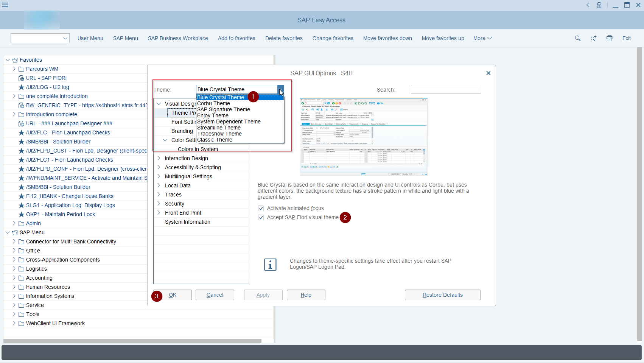Click the theme preview thumbnail
The height and width of the screenshot is (363, 644).
(364, 137)
